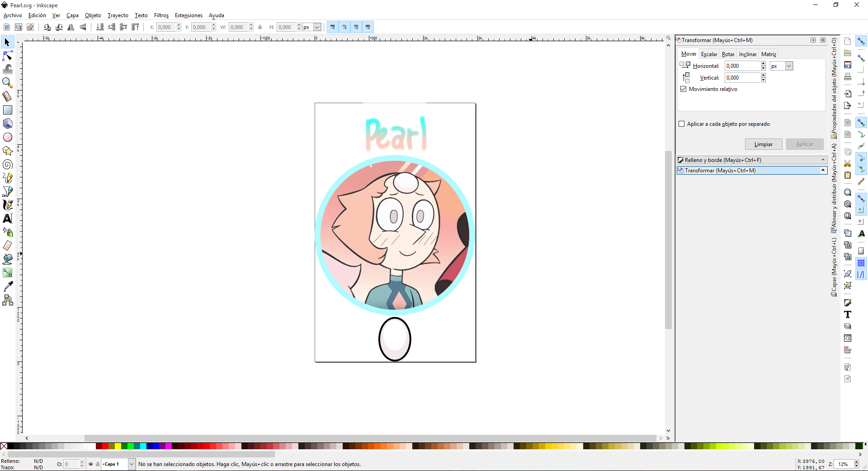Click the Vertical value input field
The height and width of the screenshot is (471, 868).
click(x=743, y=78)
